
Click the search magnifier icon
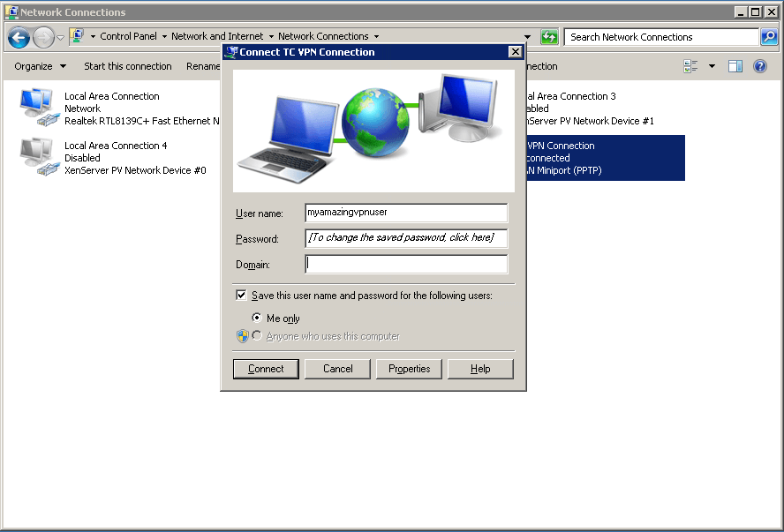[769, 37]
